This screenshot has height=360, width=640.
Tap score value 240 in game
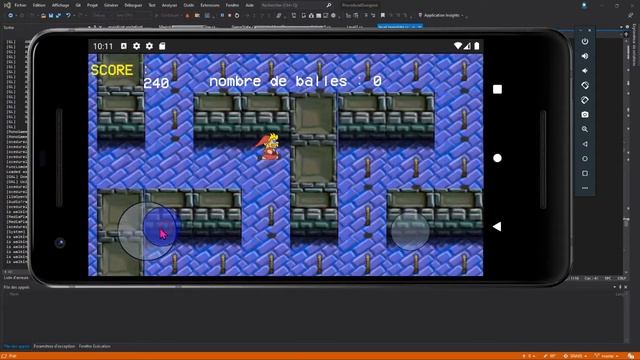156,83
